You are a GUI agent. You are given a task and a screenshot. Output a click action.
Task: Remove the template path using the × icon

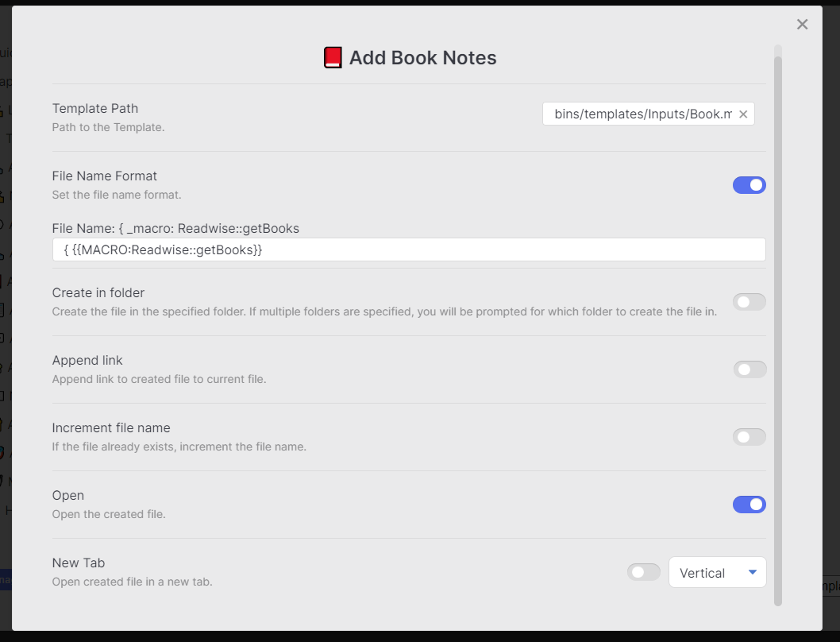(x=743, y=114)
